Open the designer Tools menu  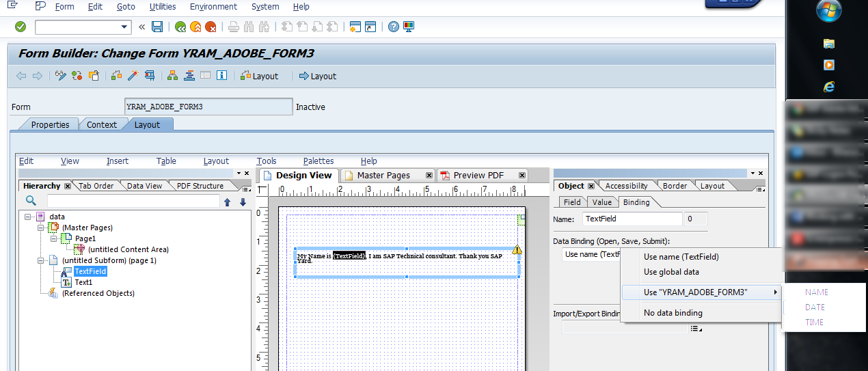[x=267, y=161]
